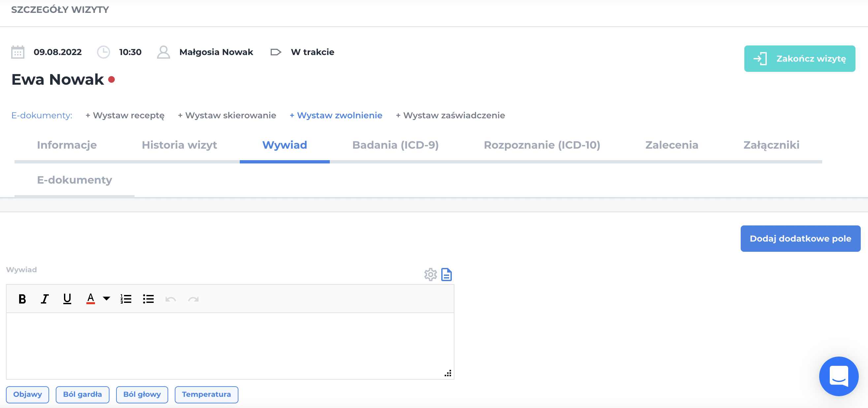Click the doctor name Małgosia Nowak

pos(216,52)
